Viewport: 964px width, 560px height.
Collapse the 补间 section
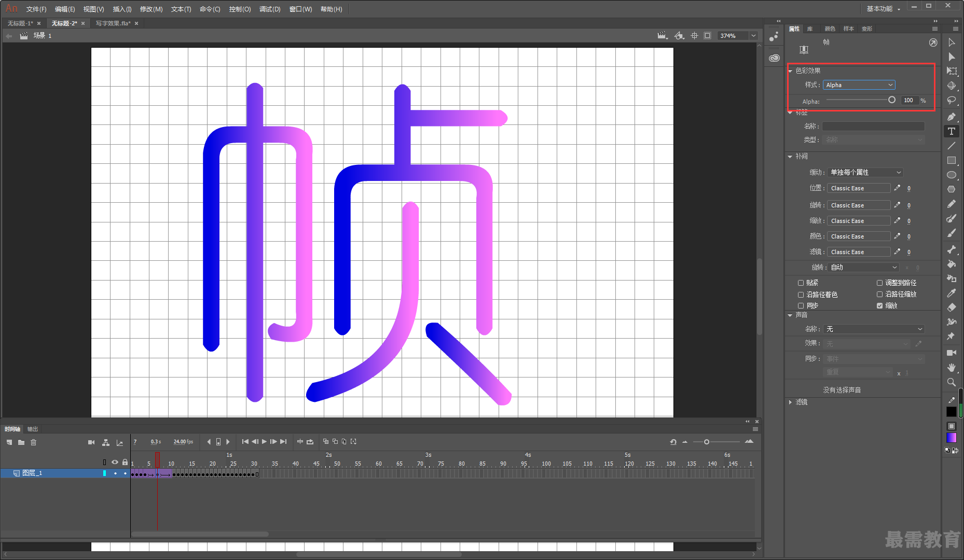(790, 157)
